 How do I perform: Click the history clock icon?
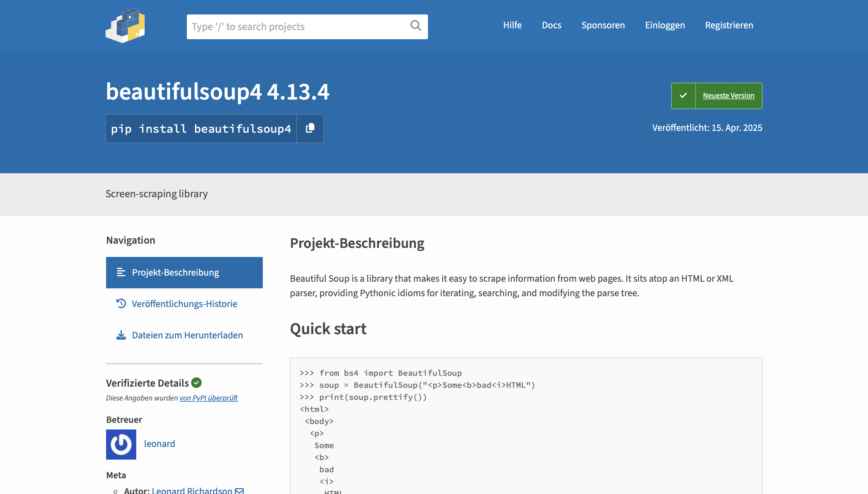(x=121, y=303)
